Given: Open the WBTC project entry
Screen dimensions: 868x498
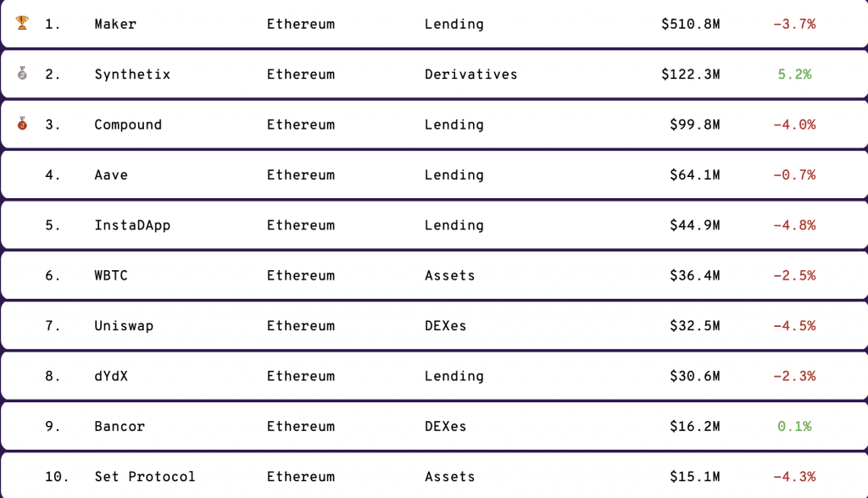Looking at the screenshot, I should (x=111, y=275).
